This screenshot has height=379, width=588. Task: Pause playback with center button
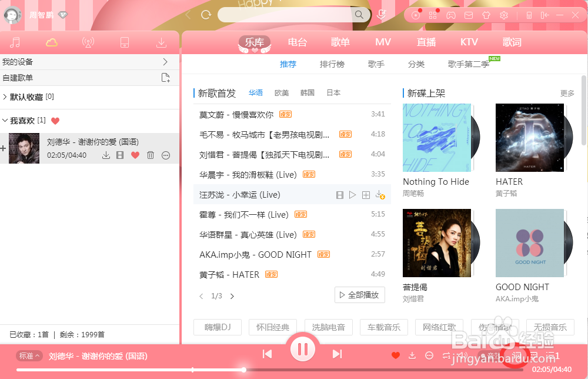pyautogui.click(x=303, y=350)
